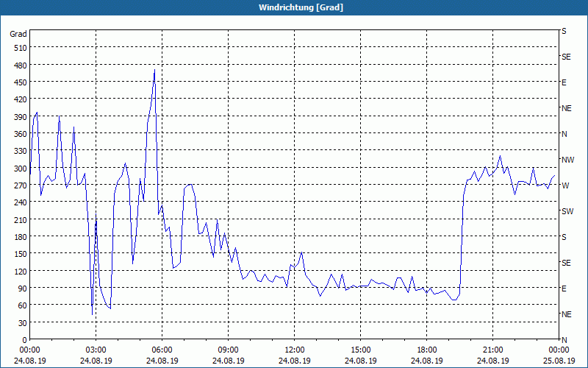Click the NE compass label level with 45

pyautogui.click(x=566, y=314)
